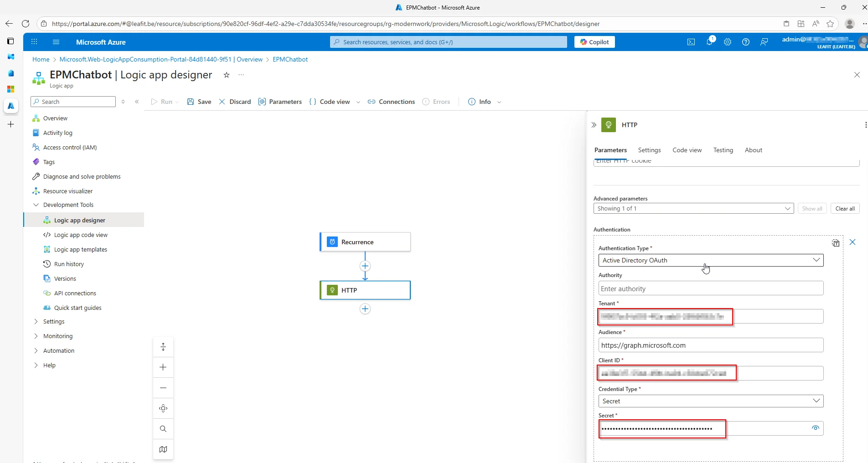
Task: Go to the Home breadcrumb link
Action: point(41,59)
